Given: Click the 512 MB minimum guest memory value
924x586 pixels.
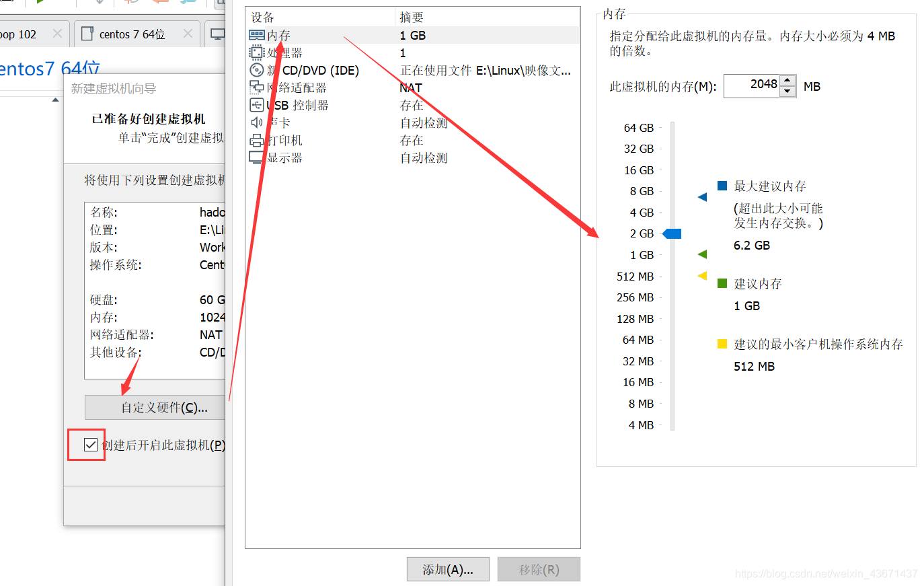Looking at the screenshot, I should click(754, 366).
